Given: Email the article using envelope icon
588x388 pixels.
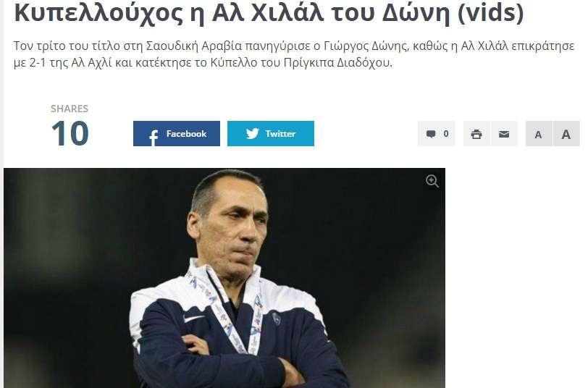Looking at the screenshot, I should tap(504, 133).
